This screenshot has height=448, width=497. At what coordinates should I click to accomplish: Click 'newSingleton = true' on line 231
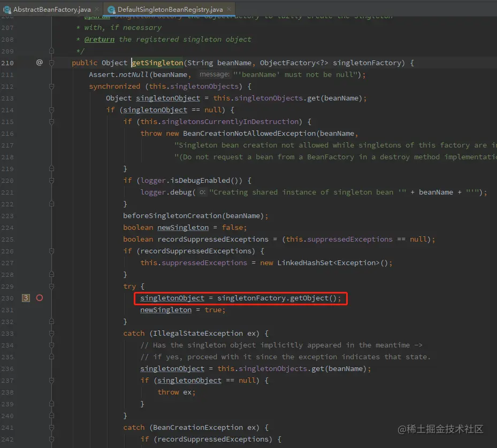(x=181, y=310)
